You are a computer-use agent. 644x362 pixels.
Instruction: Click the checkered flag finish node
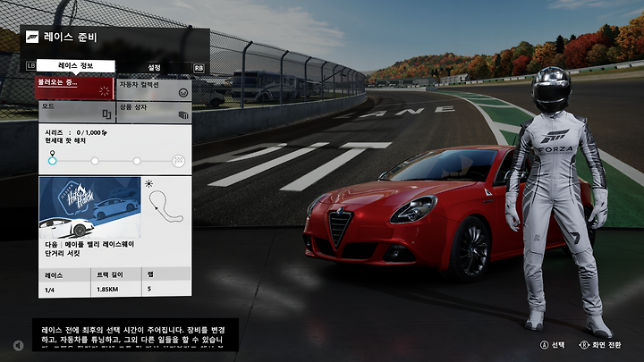tap(178, 161)
